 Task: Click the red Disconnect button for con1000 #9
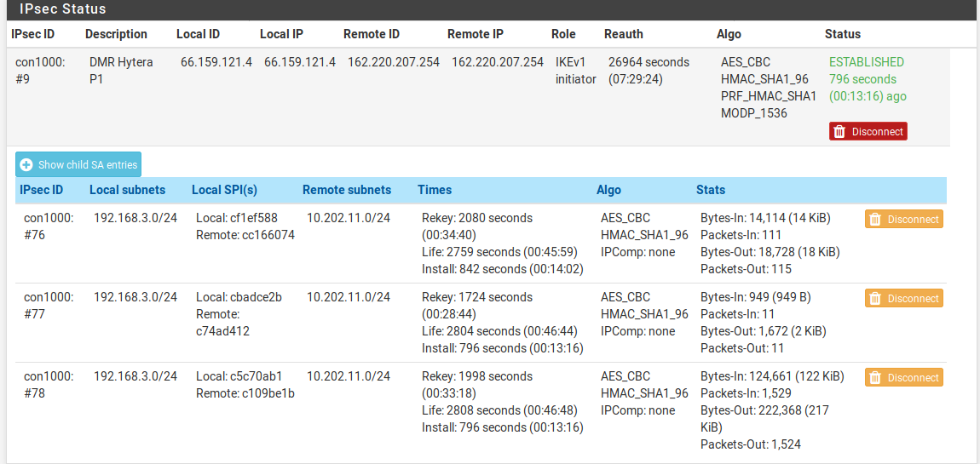click(868, 132)
